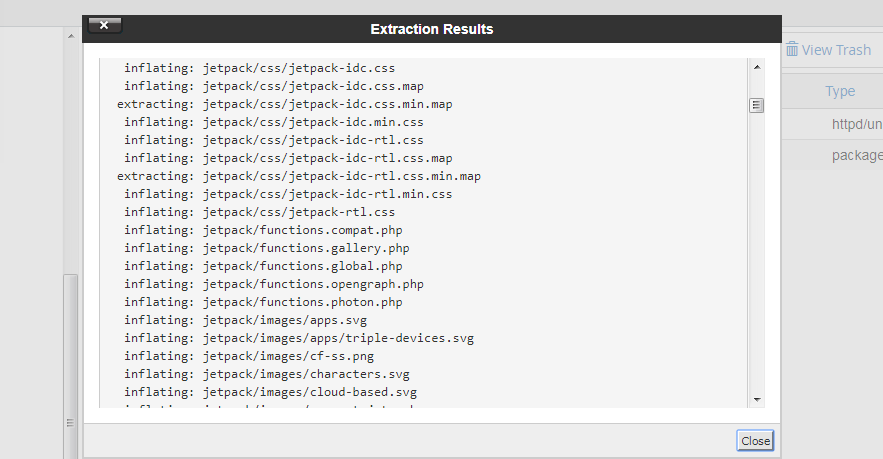Select the package type row

coord(857,155)
